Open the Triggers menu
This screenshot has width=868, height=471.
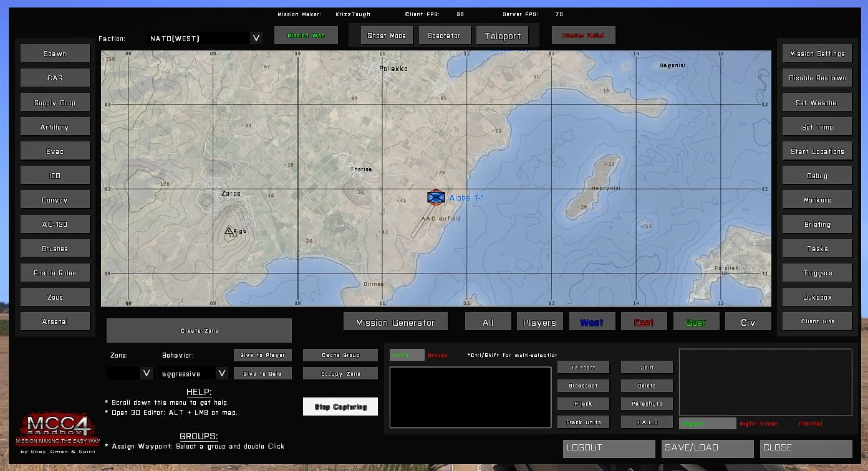(x=817, y=273)
